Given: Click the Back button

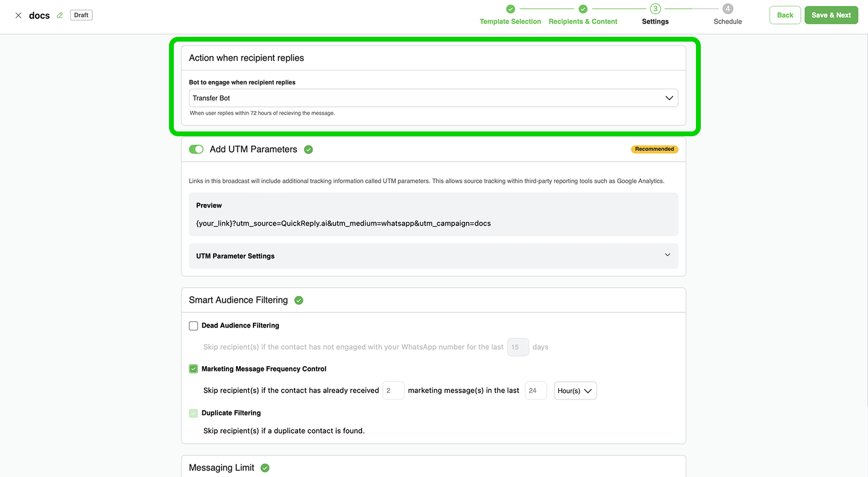Looking at the screenshot, I should coord(785,15).
